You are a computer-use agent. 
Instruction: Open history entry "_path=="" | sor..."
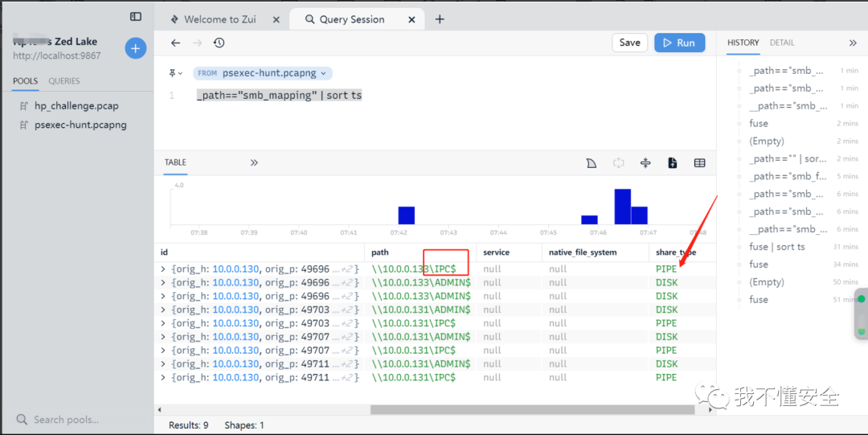pos(788,158)
